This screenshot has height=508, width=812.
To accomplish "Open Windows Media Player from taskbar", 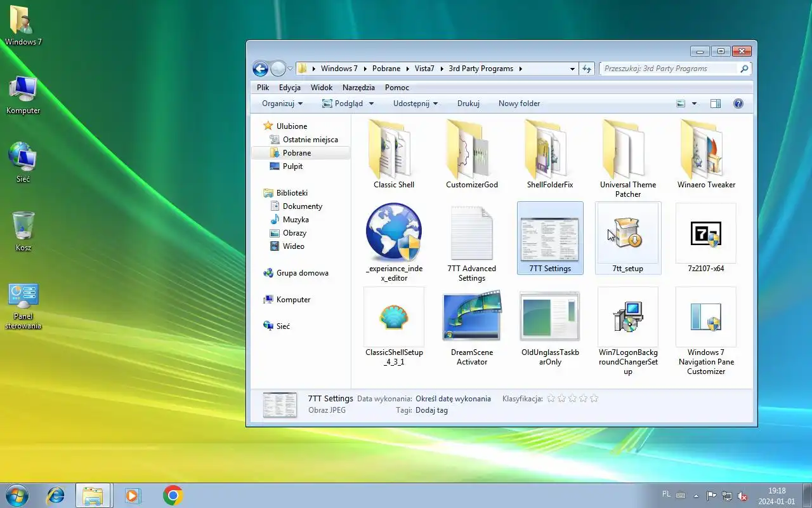I will click(133, 495).
